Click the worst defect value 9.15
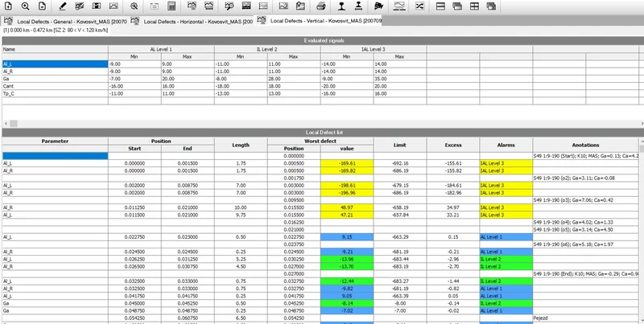The image size is (644, 324). pos(347,237)
